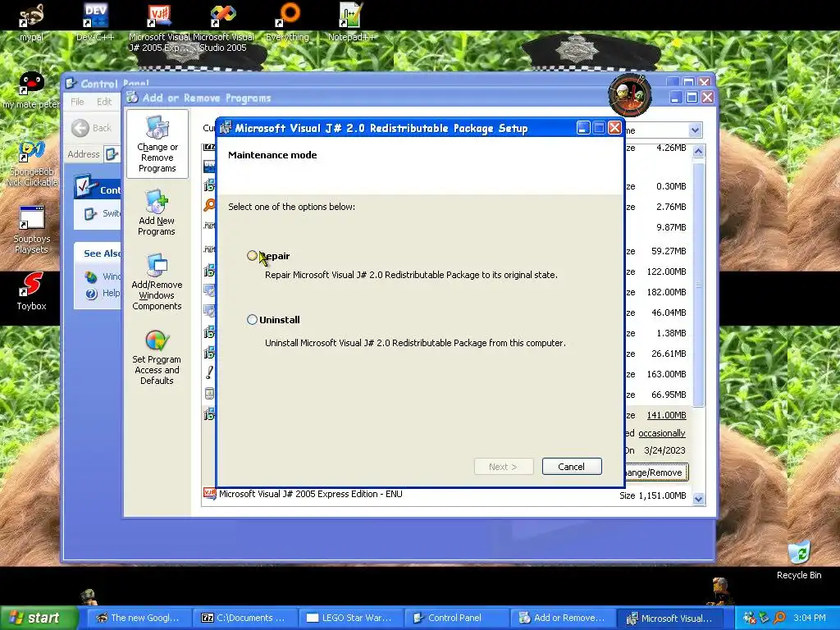Click the J# Setup title bar icon
The height and width of the screenshot is (630, 840).
pyautogui.click(x=226, y=128)
